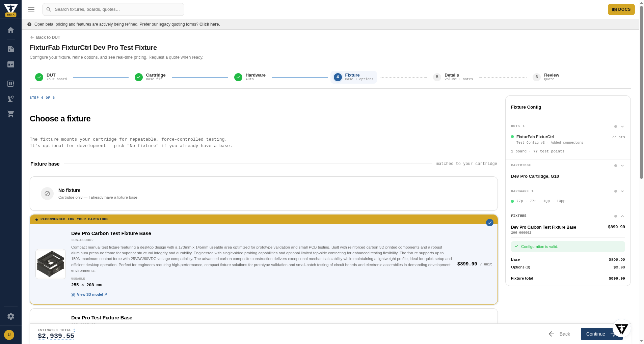Expand the Cartridge section chevron
Screen dimensions: 644x344
click(x=622, y=166)
